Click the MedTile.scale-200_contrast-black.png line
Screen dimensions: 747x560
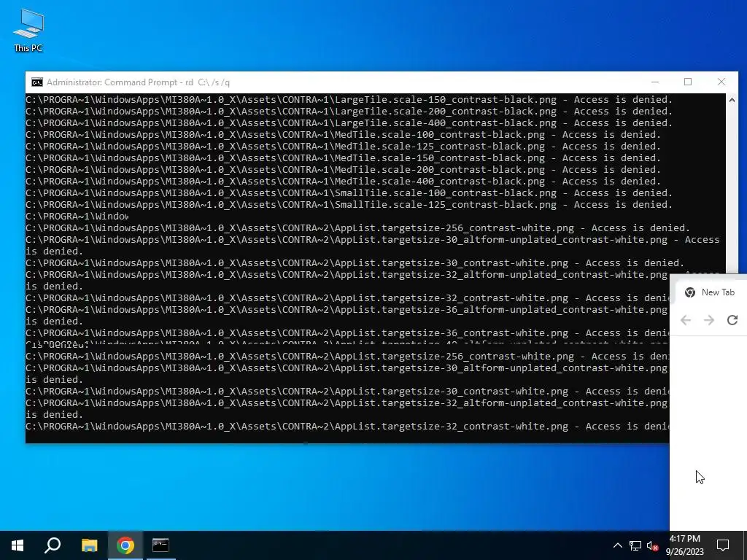pyautogui.click(x=343, y=169)
